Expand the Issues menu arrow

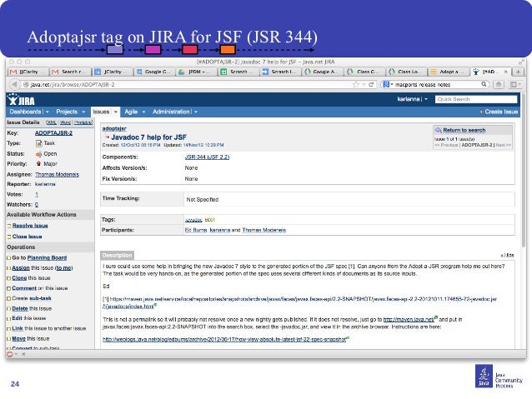point(116,112)
